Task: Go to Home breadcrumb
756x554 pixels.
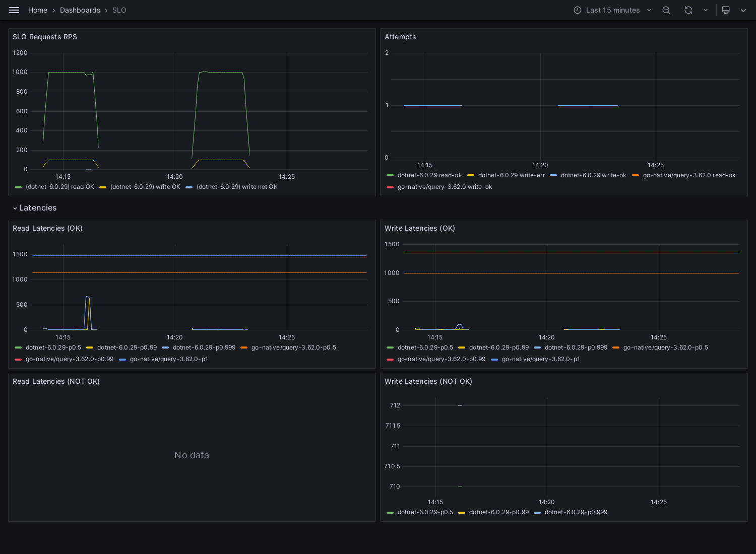Action: tap(38, 10)
